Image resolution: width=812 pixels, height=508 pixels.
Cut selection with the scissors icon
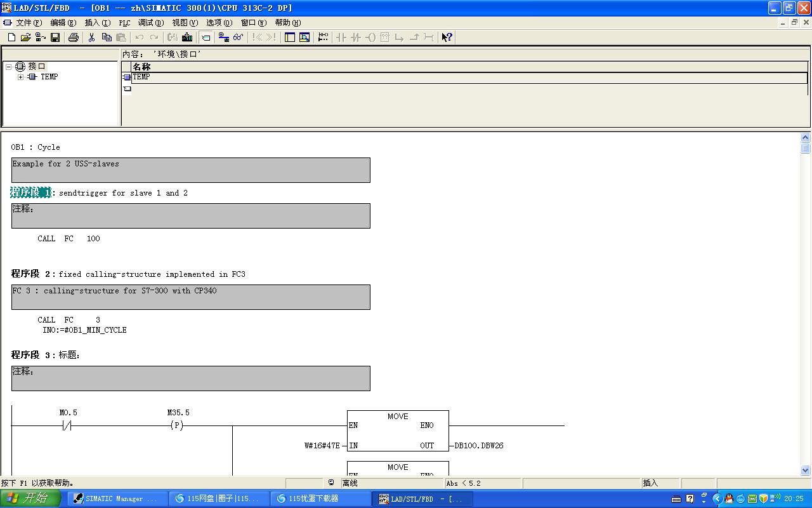(x=92, y=37)
